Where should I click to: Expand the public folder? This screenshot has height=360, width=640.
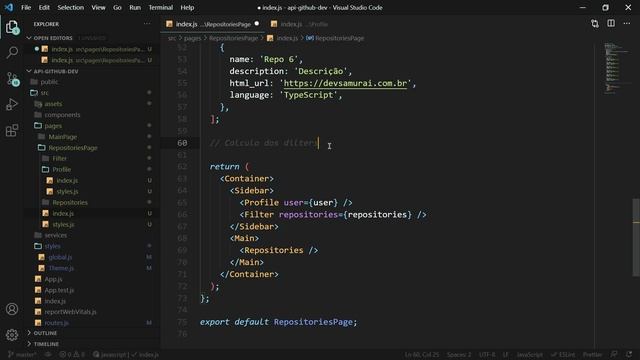coord(49,82)
